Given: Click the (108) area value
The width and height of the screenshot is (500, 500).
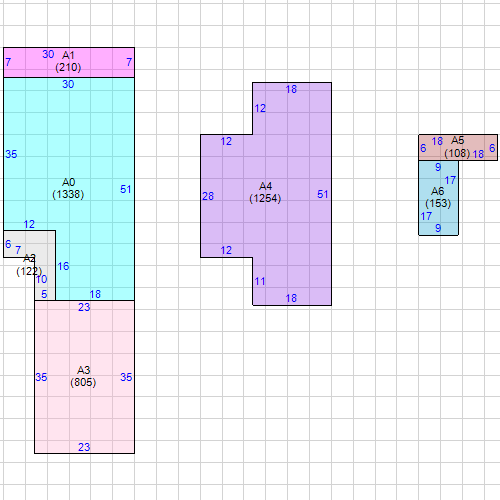Looking at the screenshot, I should (457, 153).
